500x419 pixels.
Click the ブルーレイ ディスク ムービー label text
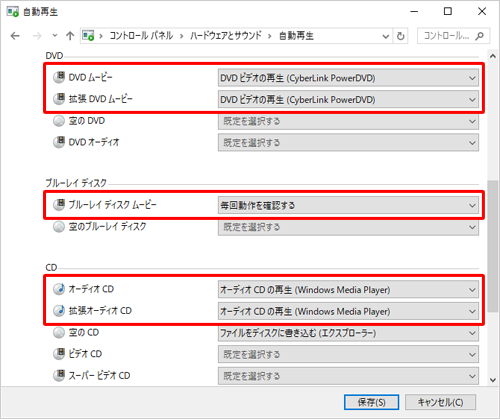coord(112,205)
